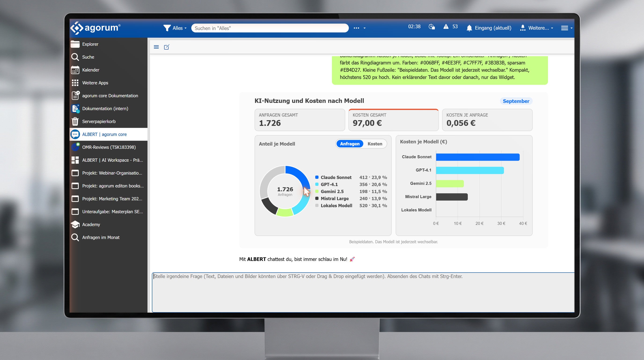This screenshot has height=360, width=644.
Task: Click the warning triangle with 53
Action: point(450,26)
